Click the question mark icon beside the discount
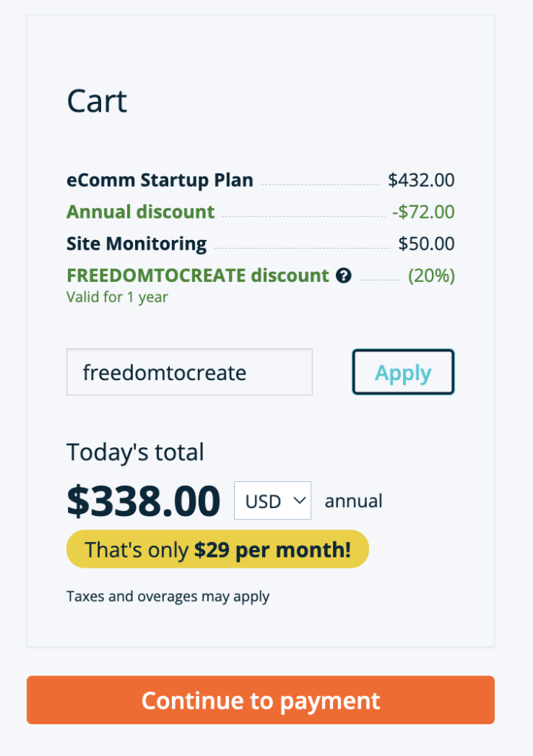 [x=342, y=276]
